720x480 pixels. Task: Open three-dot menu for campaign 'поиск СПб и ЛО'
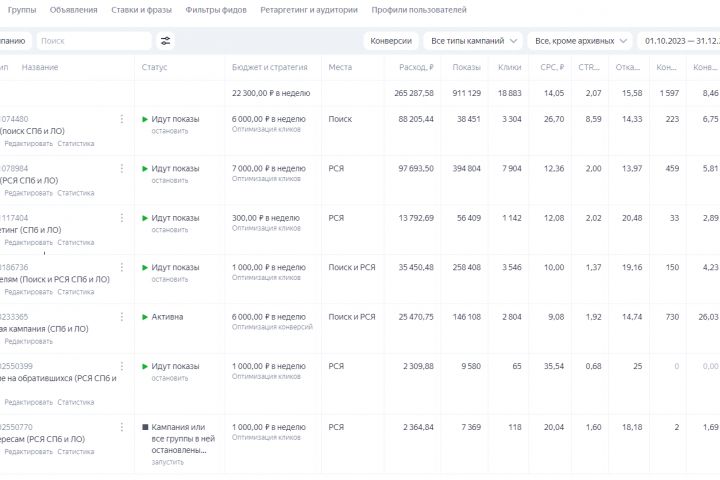[122, 119]
